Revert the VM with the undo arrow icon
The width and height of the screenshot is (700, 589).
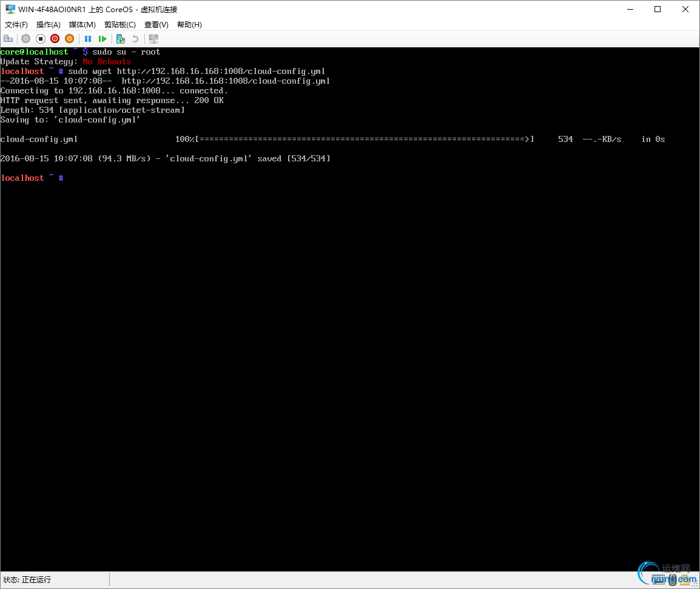point(135,39)
